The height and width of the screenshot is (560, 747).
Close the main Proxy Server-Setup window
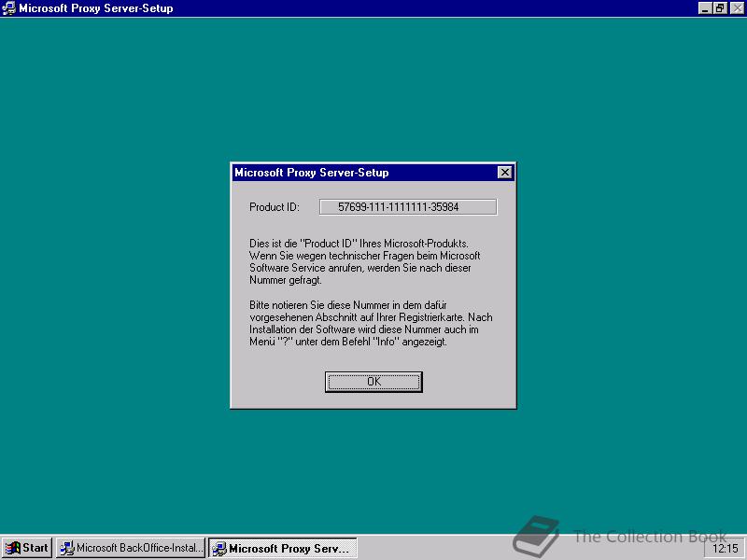pyautogui.click(x=737, y=8)
